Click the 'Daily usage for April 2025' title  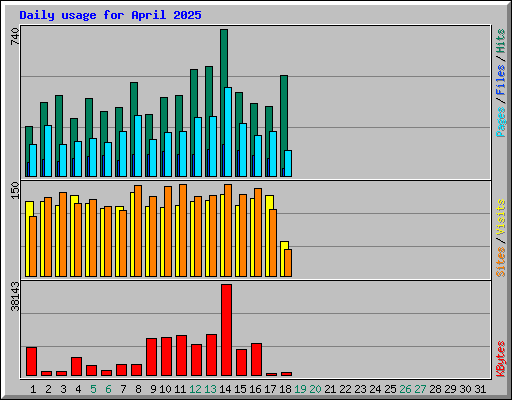(x=110, y=15)
